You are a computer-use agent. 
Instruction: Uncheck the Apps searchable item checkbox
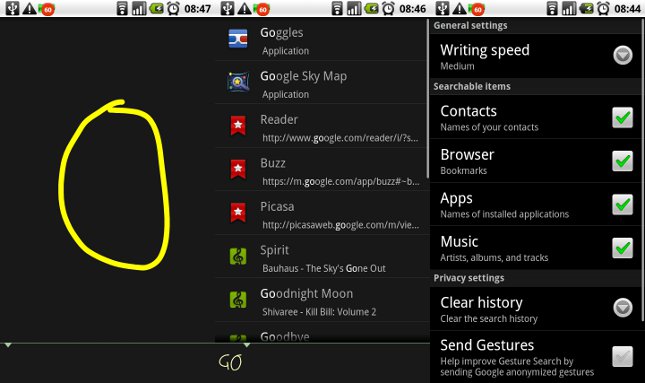622,204
